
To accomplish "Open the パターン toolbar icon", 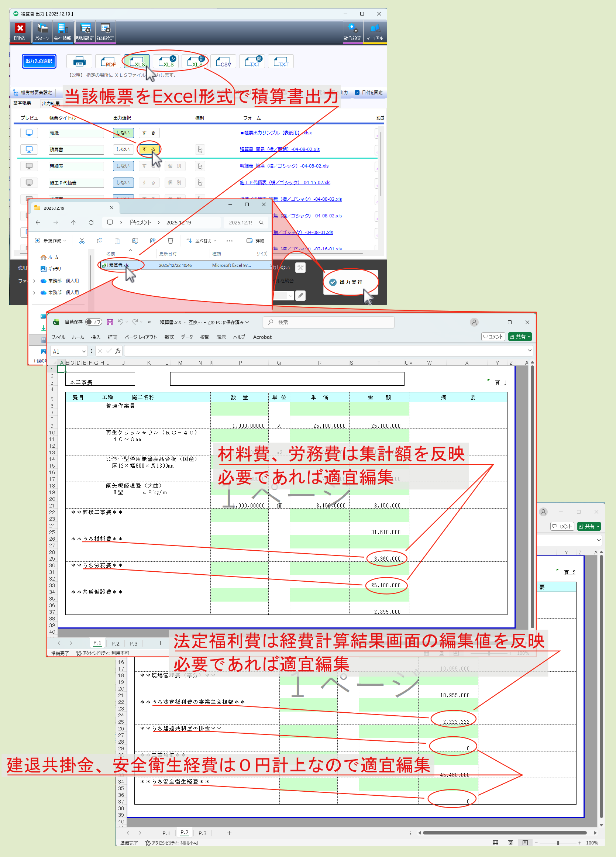I will pyautogui.click(x=42, y=31).
